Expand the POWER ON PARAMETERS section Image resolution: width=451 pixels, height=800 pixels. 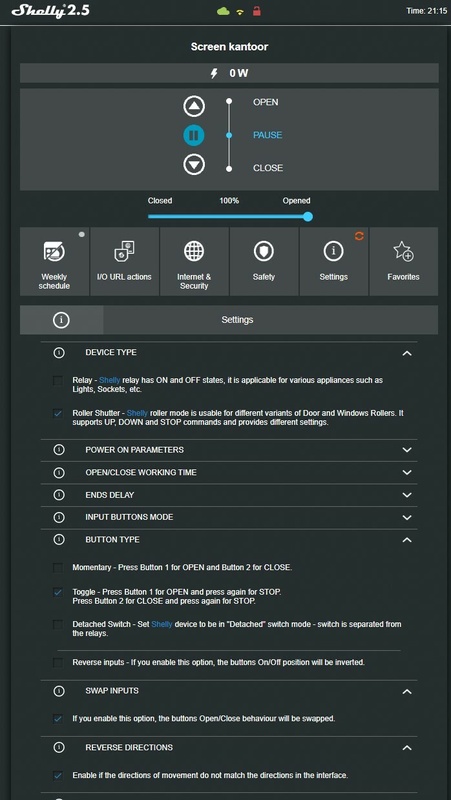point(229,450)
